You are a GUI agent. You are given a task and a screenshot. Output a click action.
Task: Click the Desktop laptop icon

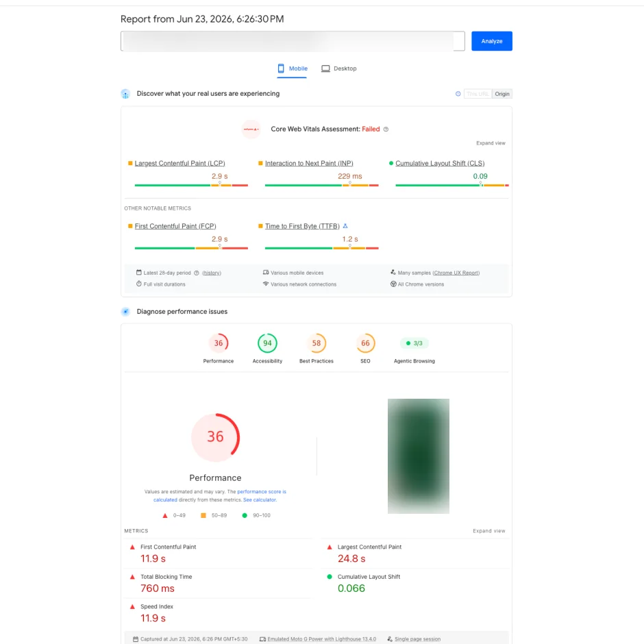tap(325, 69)
